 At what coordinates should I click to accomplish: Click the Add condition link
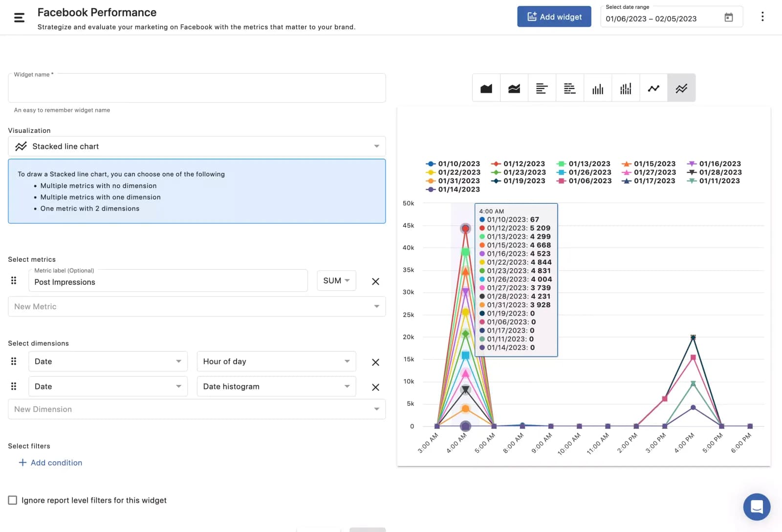pyautogui.click(x=50, y=463)
